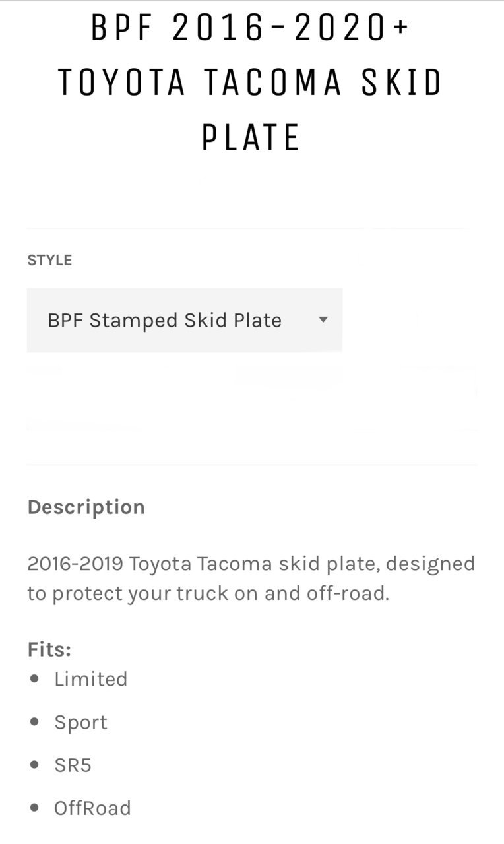Click the divider line above the Description heading
Viewport: 504px width, 844px height.
[252, 465]
